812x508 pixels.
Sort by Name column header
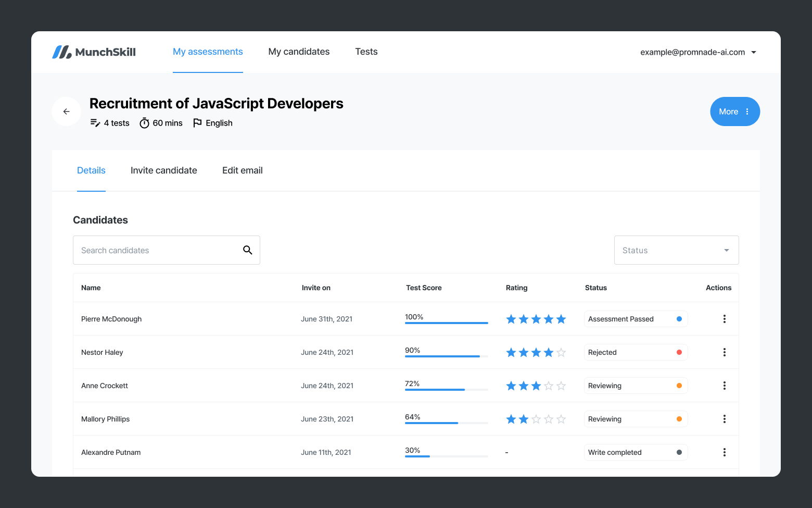91,288
